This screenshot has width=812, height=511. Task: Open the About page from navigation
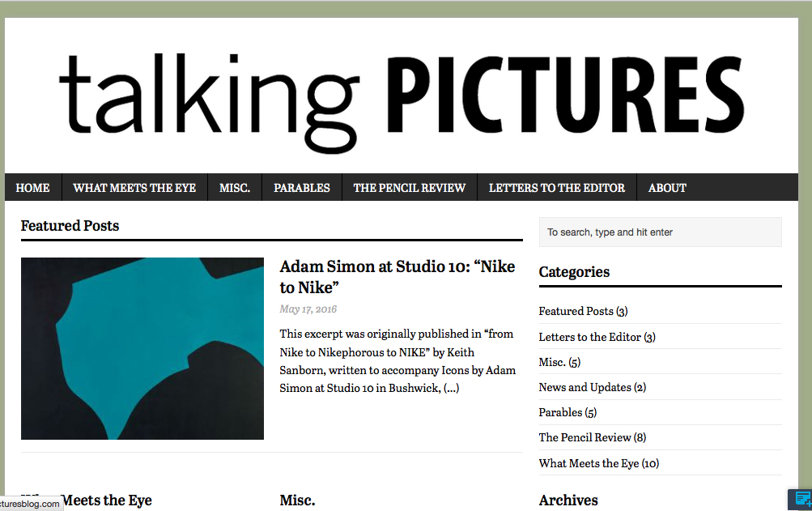pyautogui.click(x=667, y=188)
